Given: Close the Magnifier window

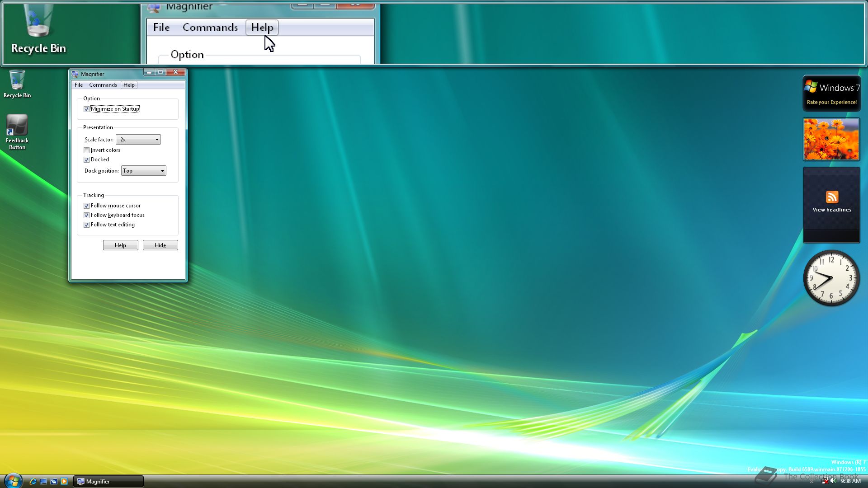Looking at the screenshot, I should pyautogui.click(x=176, y=72).
